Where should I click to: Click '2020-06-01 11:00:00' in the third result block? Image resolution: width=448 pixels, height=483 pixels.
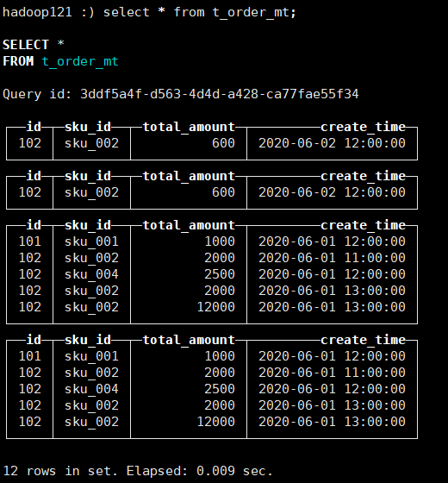pos(332,258)
